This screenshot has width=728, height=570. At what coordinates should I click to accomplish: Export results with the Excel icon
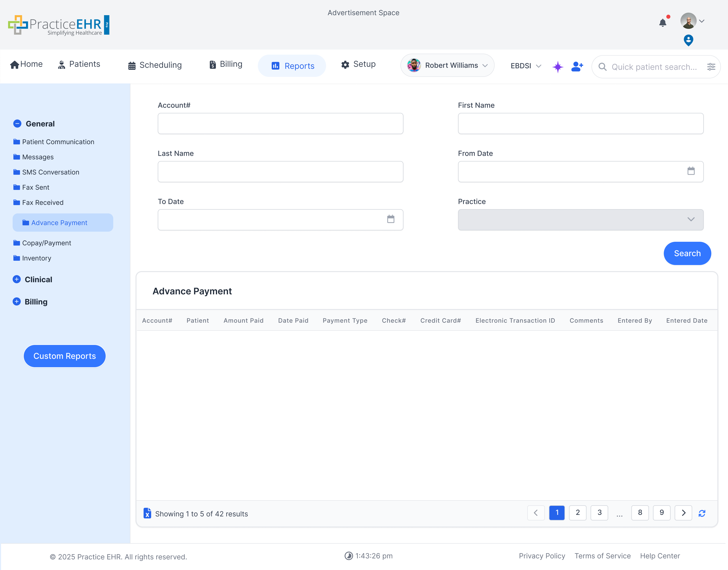point(147,513)
